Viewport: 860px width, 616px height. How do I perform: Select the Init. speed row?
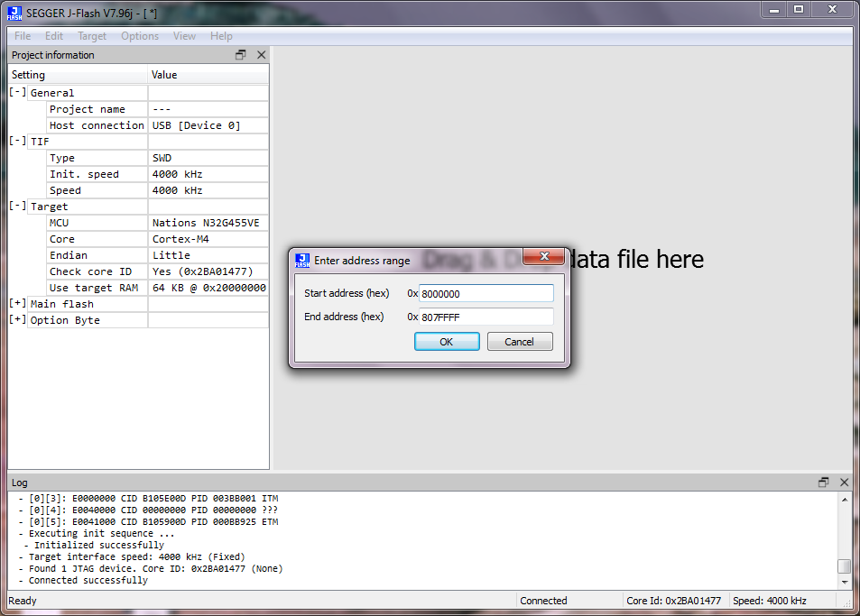[157, 174]
